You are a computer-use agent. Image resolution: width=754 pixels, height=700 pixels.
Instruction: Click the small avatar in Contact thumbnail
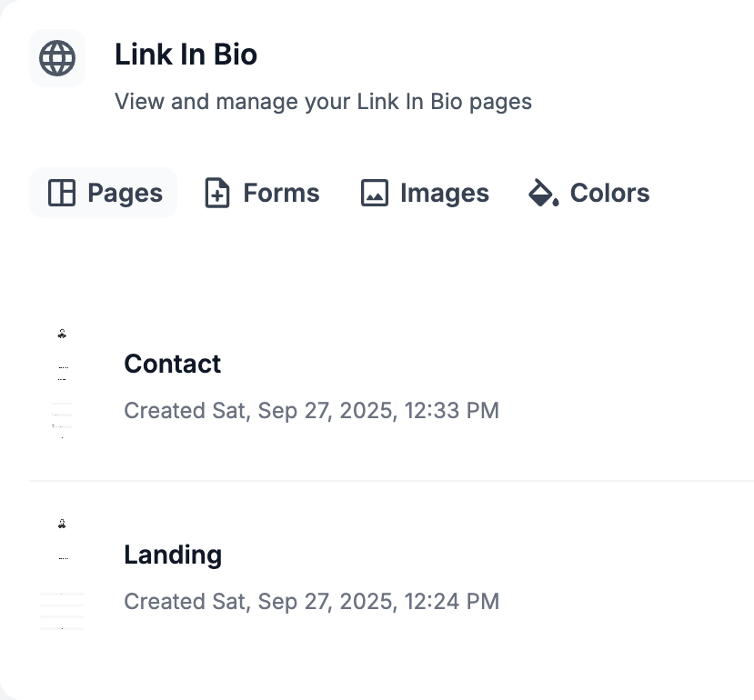(x=62, y=334)
